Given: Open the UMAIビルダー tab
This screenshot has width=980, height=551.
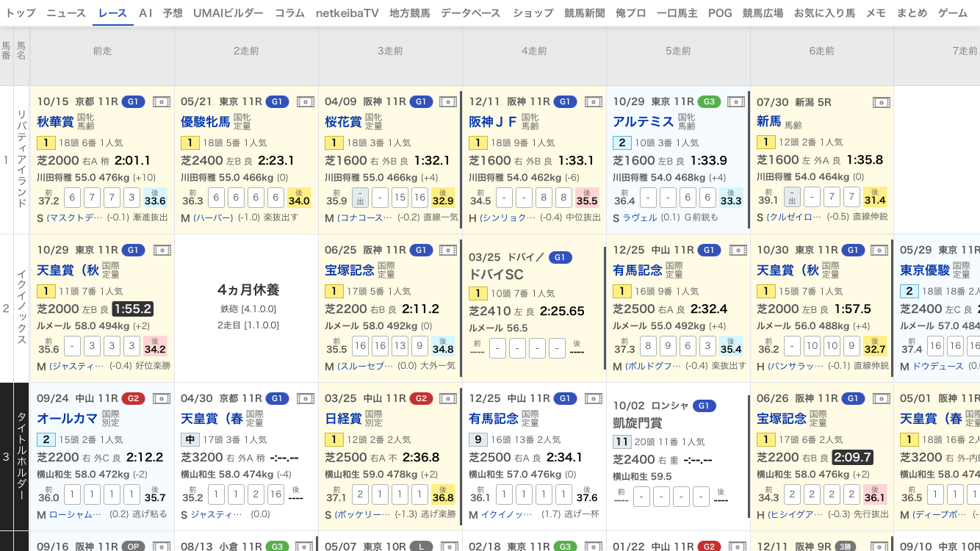Looking at the screenshot, I should (228, 13).
